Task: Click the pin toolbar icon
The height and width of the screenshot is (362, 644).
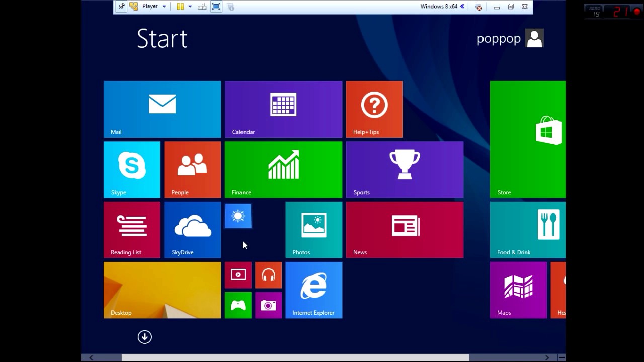Action: (x=121, y=7)
